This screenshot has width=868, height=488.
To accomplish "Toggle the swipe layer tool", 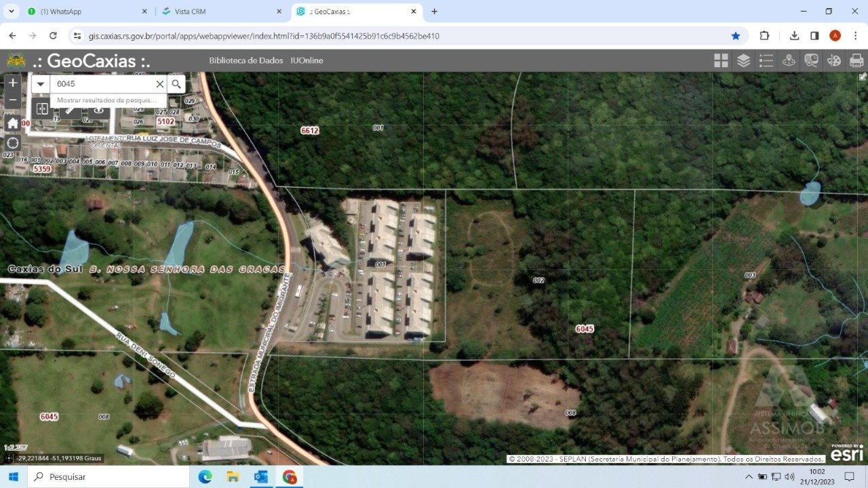I will 42,108.
